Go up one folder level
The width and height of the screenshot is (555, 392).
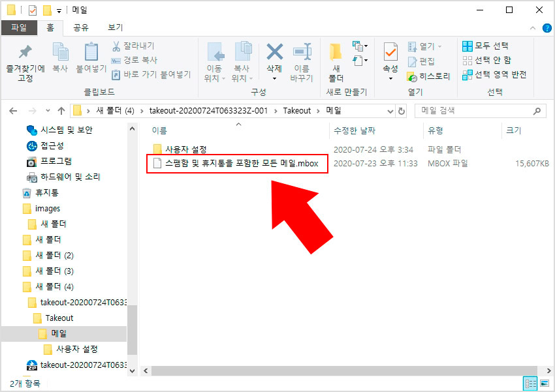[61, 111]
